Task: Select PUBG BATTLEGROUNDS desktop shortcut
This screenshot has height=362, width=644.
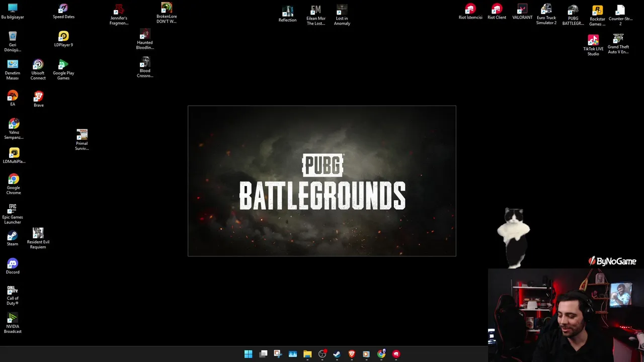Action: (x=573, y=15)
